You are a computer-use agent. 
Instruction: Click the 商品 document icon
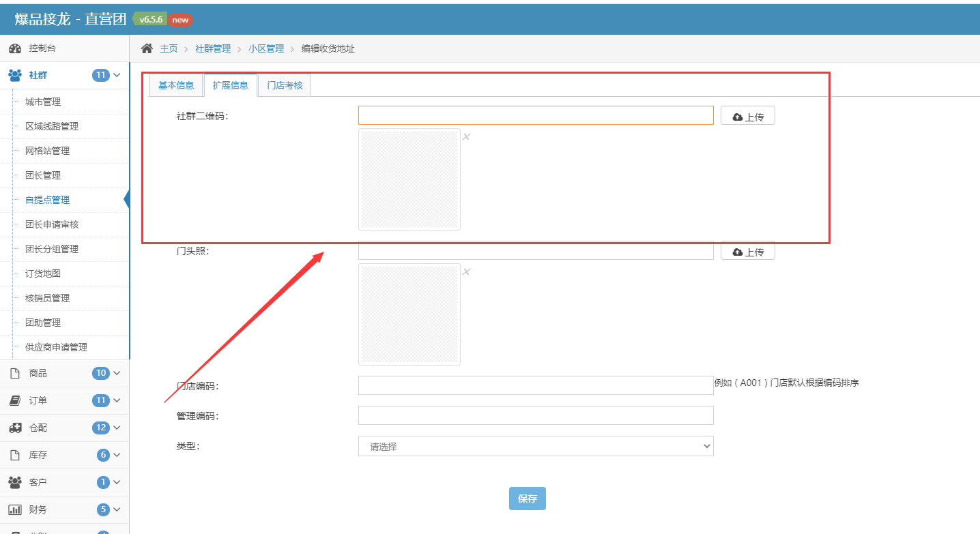point(14,373)
